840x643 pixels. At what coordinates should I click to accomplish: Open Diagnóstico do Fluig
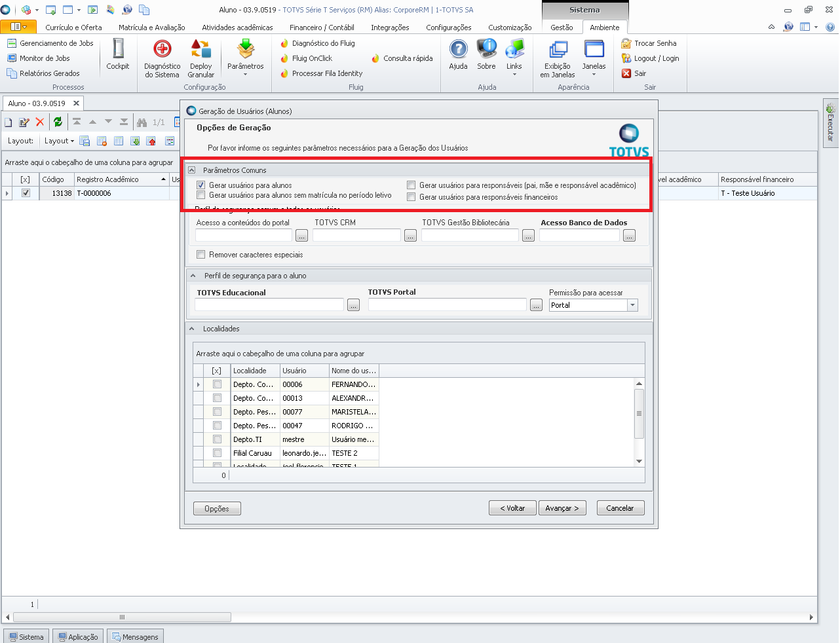coord(317,43)
